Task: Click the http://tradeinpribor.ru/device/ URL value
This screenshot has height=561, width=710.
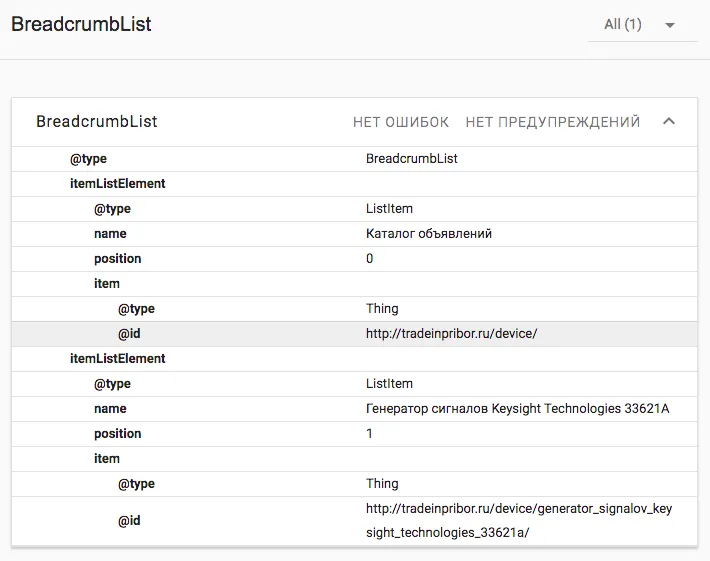Action: pos(451,334)
